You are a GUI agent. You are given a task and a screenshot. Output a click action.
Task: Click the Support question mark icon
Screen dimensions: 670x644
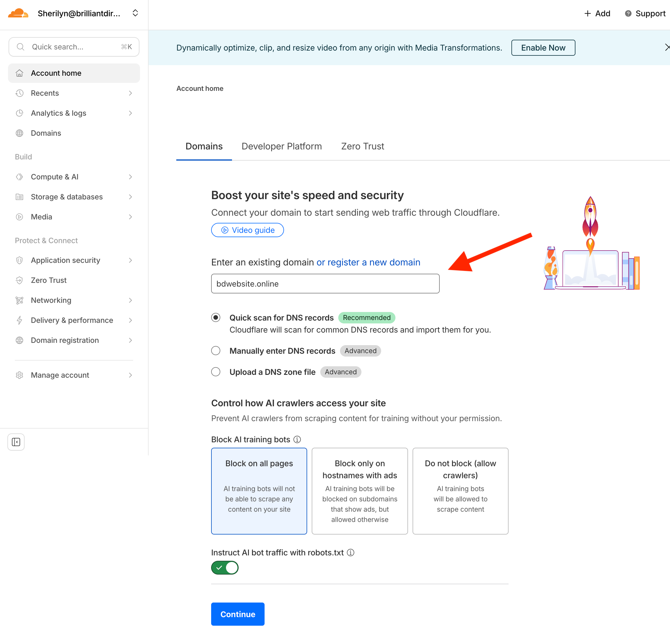point(628,13)
